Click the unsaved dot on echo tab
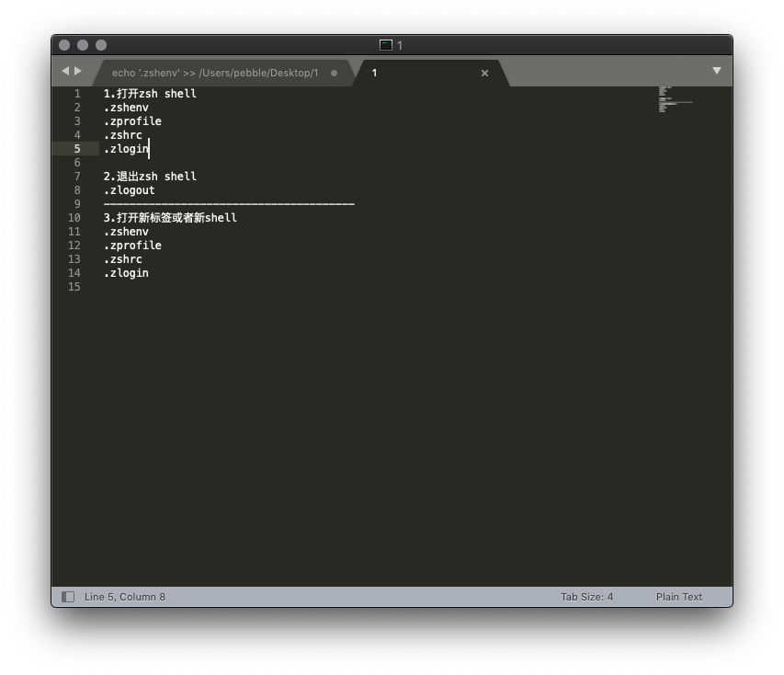This screenshot has height=675, width=784. (334, 73)
